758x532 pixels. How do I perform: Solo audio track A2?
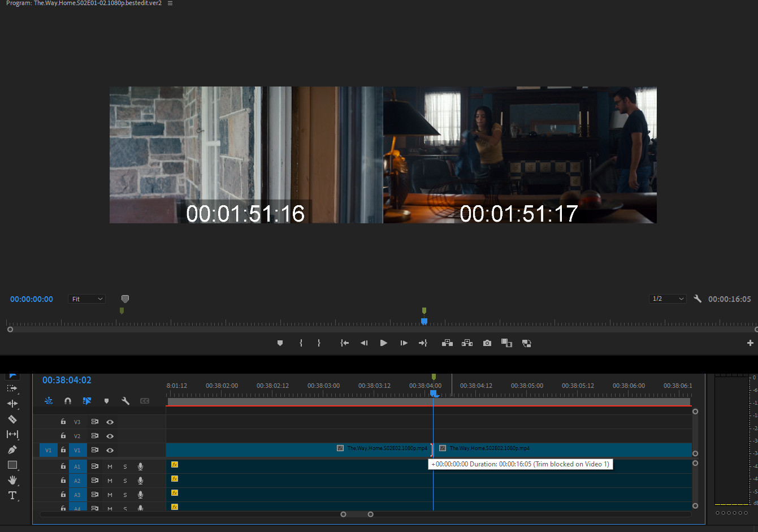click(x=125, y=481)
